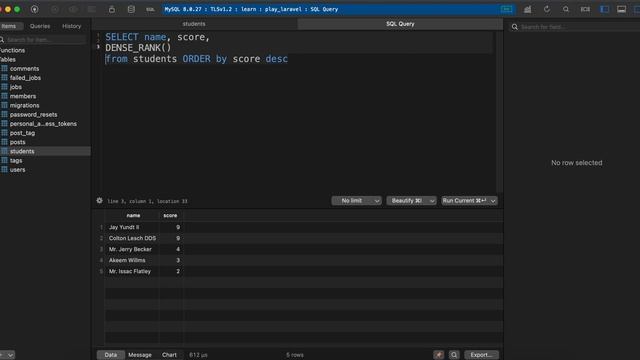
Task: Open the No limit dropdown
Action: click(356, 201)
